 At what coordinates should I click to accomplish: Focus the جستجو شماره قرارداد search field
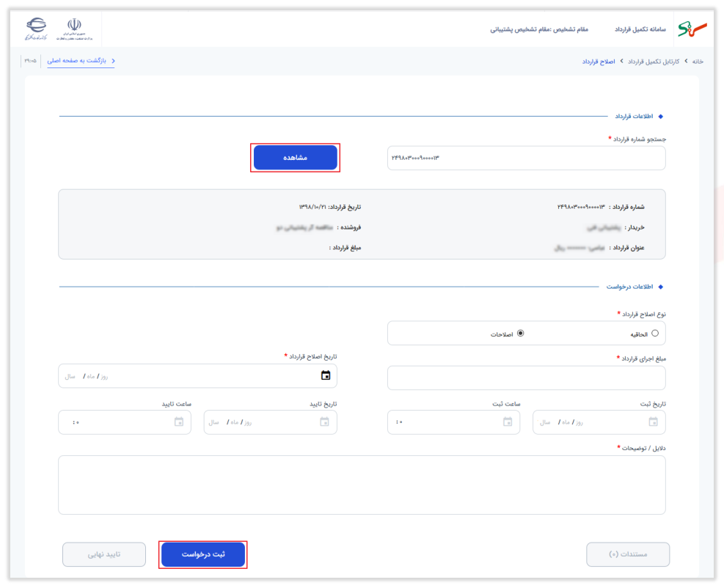(x=527, y=158)
